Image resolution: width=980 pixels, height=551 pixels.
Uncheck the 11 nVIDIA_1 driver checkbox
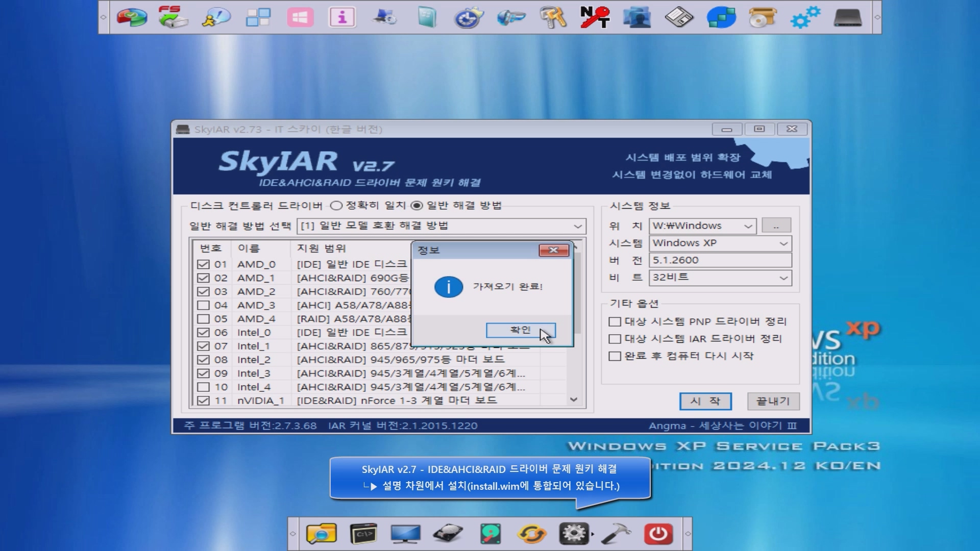(x=203, y=400)
